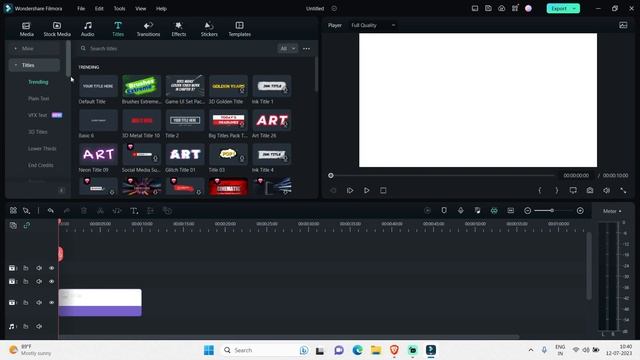Image resolution: width=640 pixels, height=360 pixels.
Task: Open the File menu
Action: click(81, 9)
